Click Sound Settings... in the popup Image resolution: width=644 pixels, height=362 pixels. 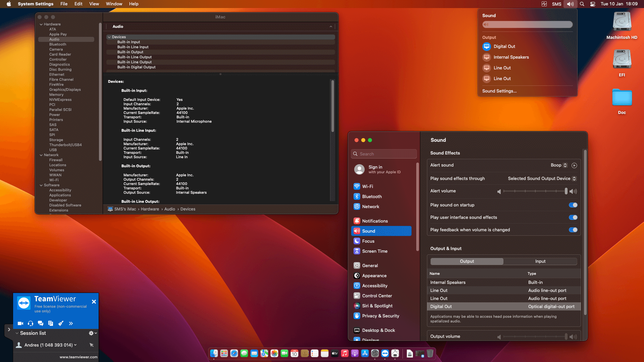point(499,91)
